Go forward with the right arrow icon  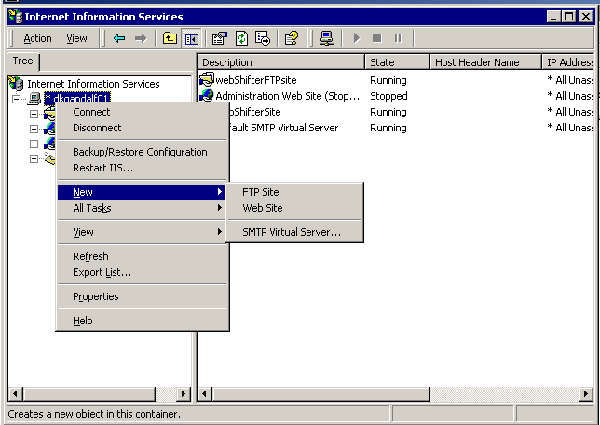[x=141, y=38]
